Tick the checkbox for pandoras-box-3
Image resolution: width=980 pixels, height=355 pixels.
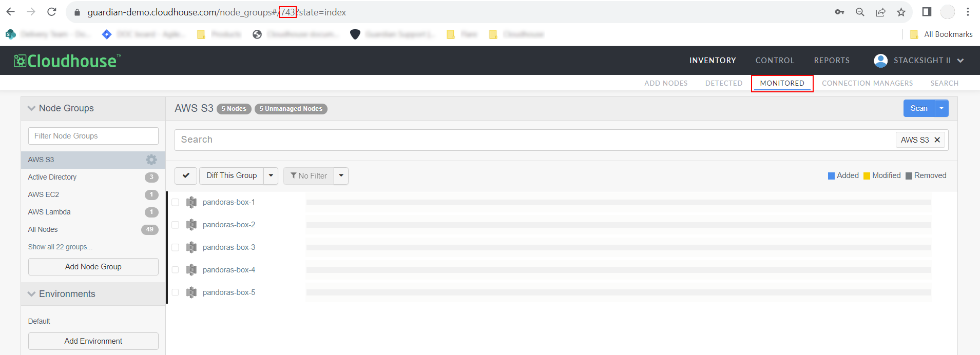175,247
